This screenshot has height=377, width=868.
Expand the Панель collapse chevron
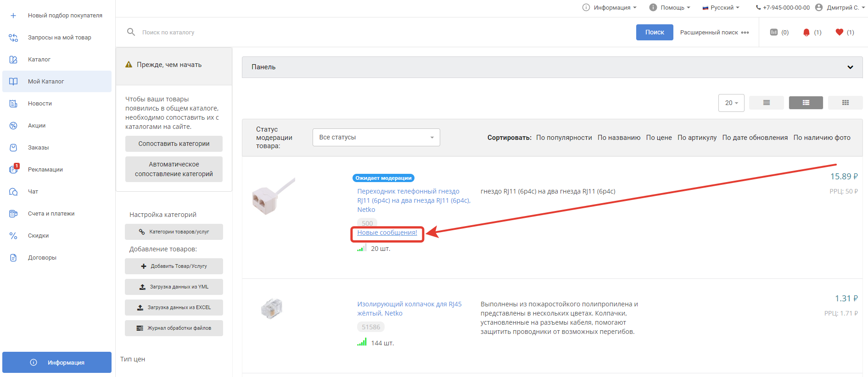pos(850,67)
